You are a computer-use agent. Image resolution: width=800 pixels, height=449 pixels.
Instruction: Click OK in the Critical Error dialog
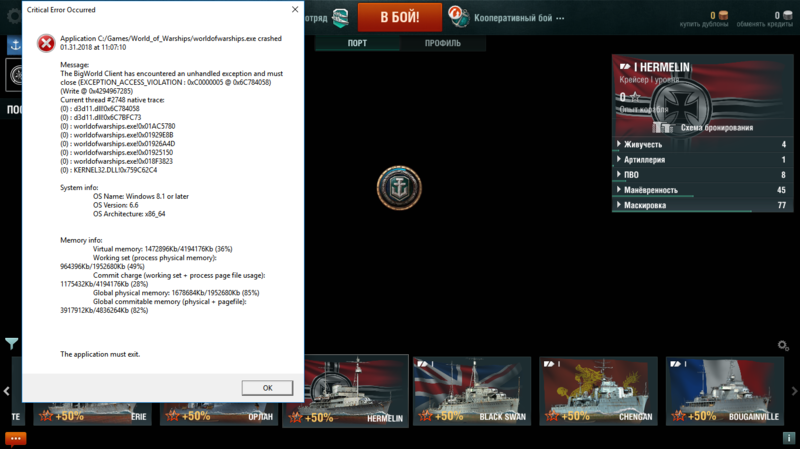(267, 388)
